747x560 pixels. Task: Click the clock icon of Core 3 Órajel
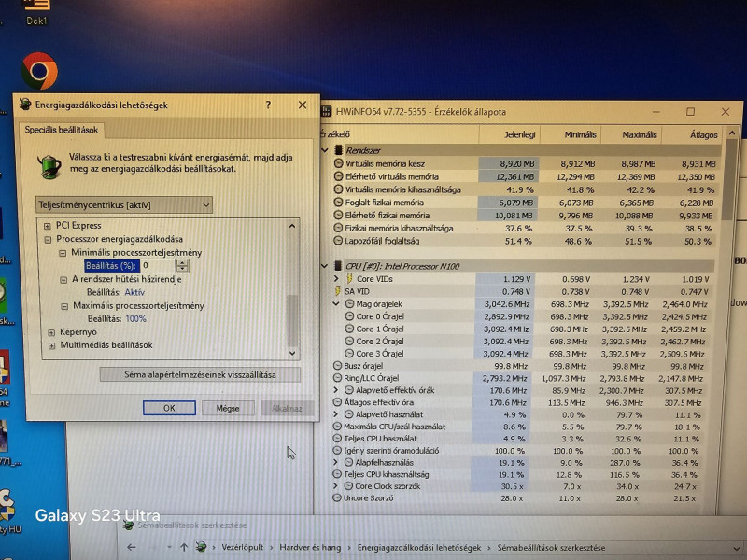[x=349, y=354]
